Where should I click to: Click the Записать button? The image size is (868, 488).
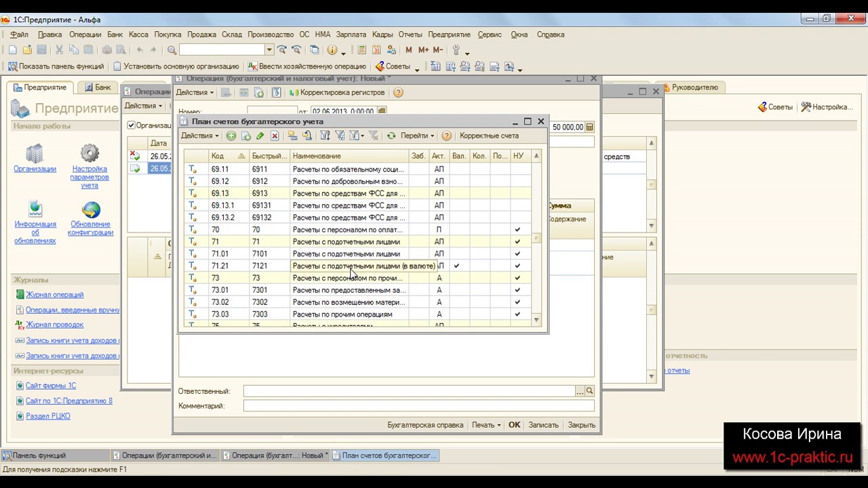click(543, 425)
